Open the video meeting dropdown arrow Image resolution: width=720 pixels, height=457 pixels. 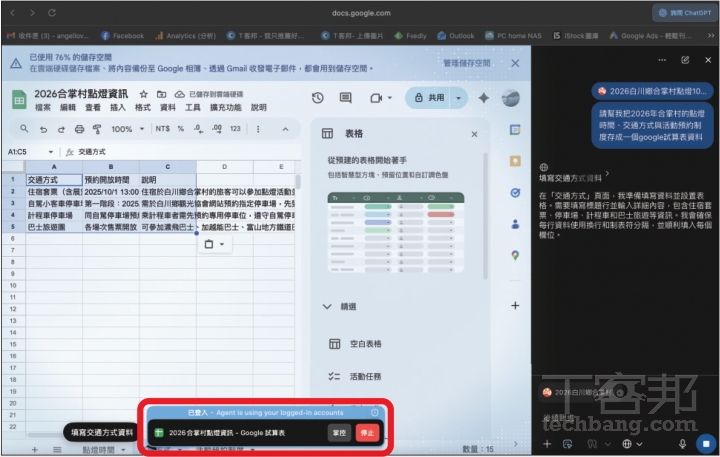[390, 98]
